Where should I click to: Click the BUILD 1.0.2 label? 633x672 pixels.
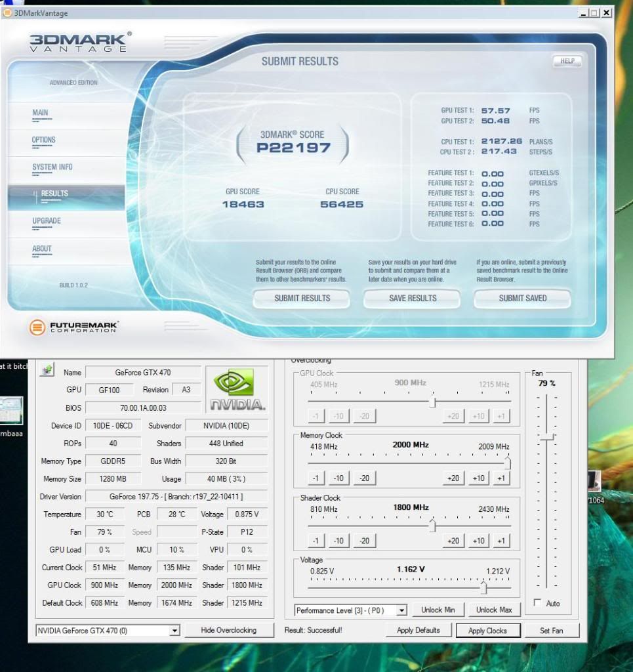[x=73, y=285]
